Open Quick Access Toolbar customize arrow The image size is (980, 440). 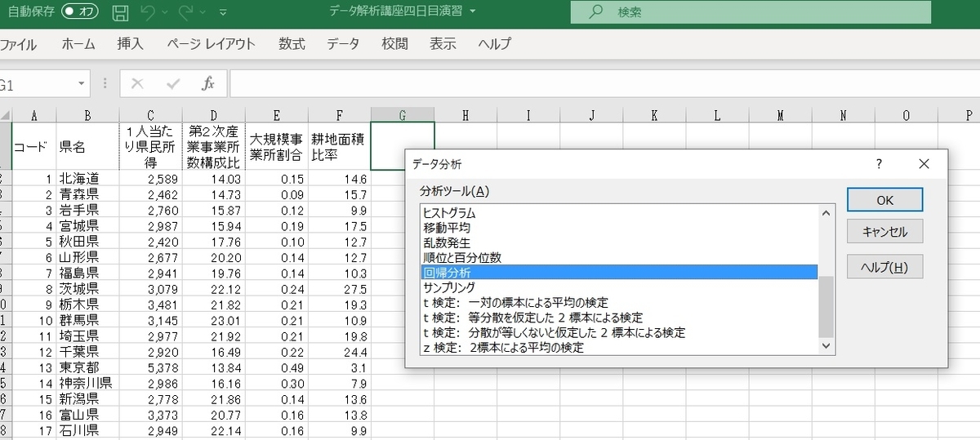pos(224,14)
